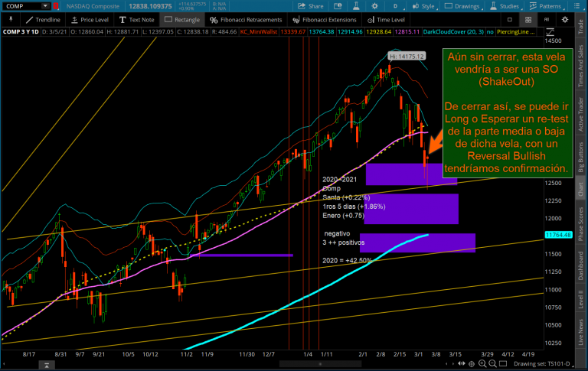Open the Active Trader side tab
This screenshot has width=588, height=371.
(581, 114)
